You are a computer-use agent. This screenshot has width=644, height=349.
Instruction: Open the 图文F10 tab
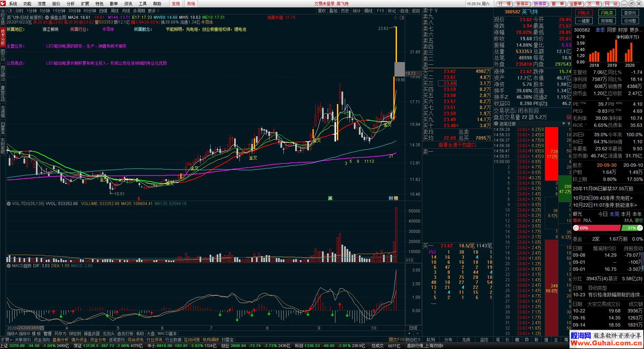pyautogui.click(x=397, y=340)
